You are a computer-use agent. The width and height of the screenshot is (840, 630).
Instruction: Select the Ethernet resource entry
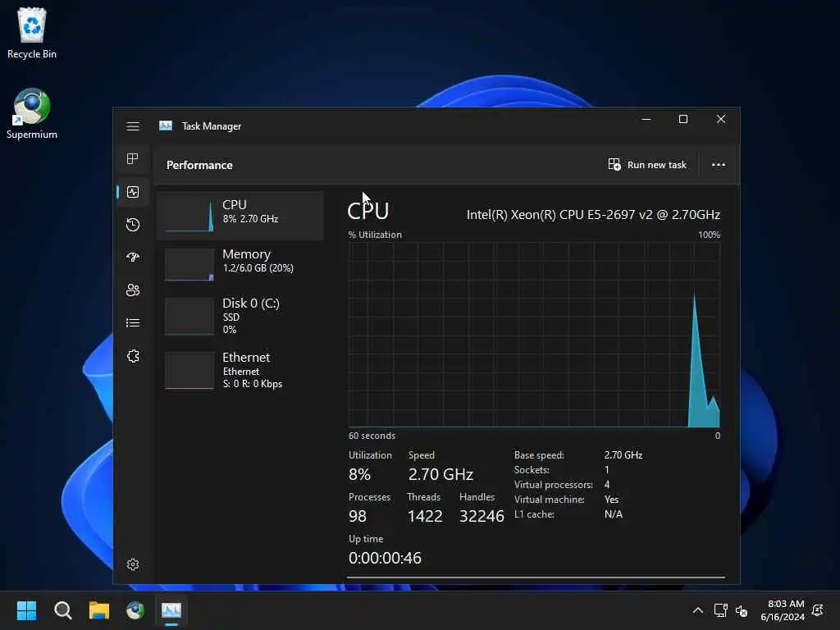coord(240,370)
